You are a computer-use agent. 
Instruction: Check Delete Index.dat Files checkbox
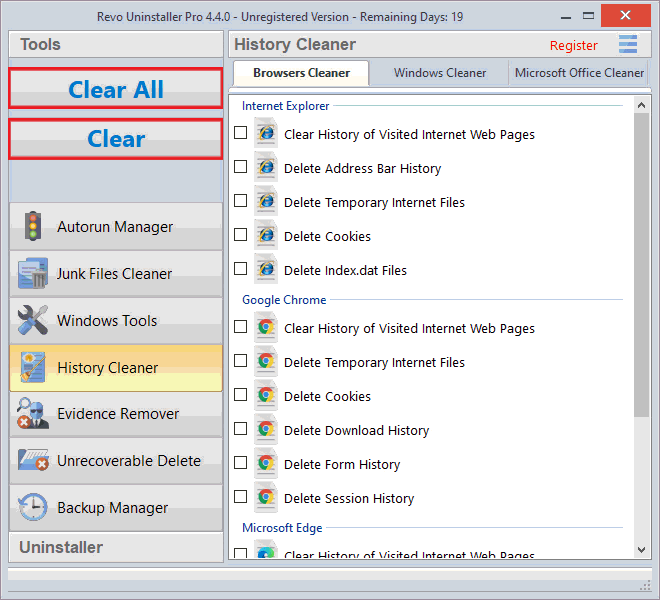pos(240,268)
